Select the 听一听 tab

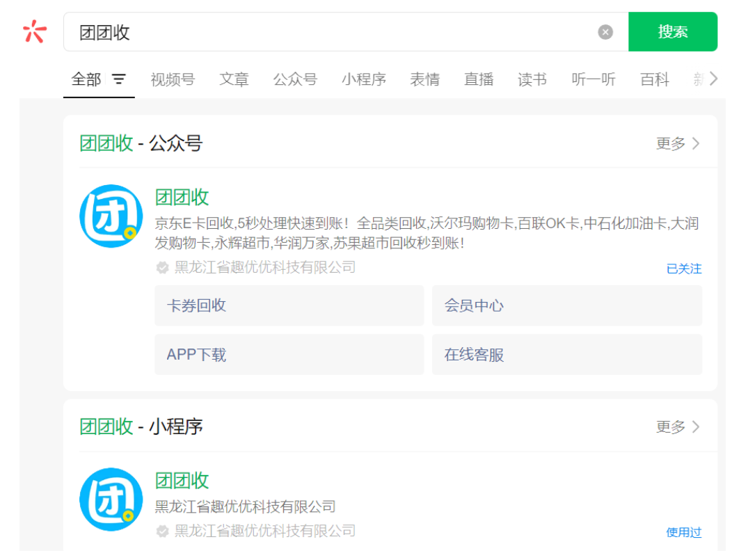pos(593,79)
